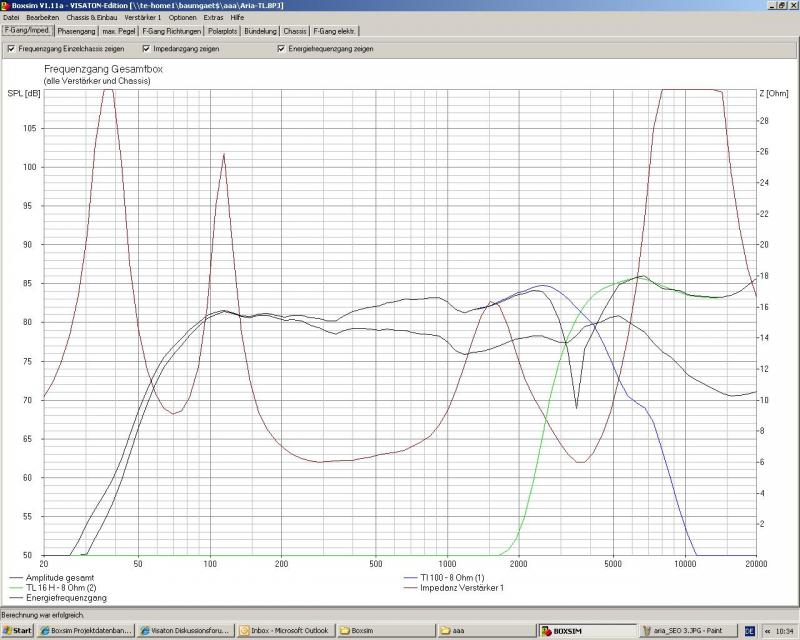Open the Start menu

17,631
